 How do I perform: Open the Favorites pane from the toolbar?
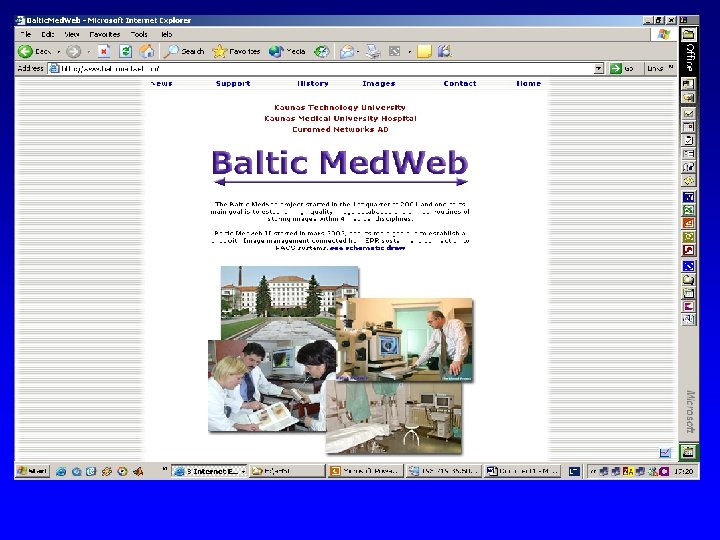(x=236, y=51)
